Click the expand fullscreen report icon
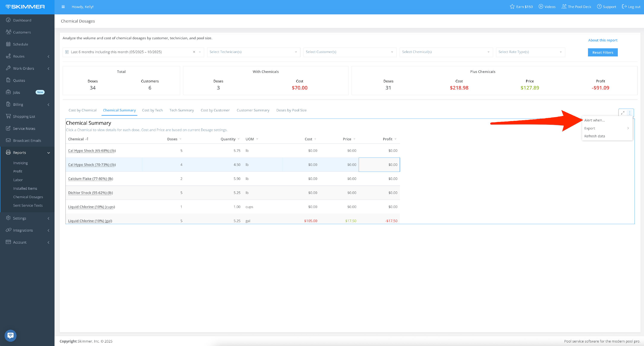This screenshot has height=346, width=644. [623, 113]
